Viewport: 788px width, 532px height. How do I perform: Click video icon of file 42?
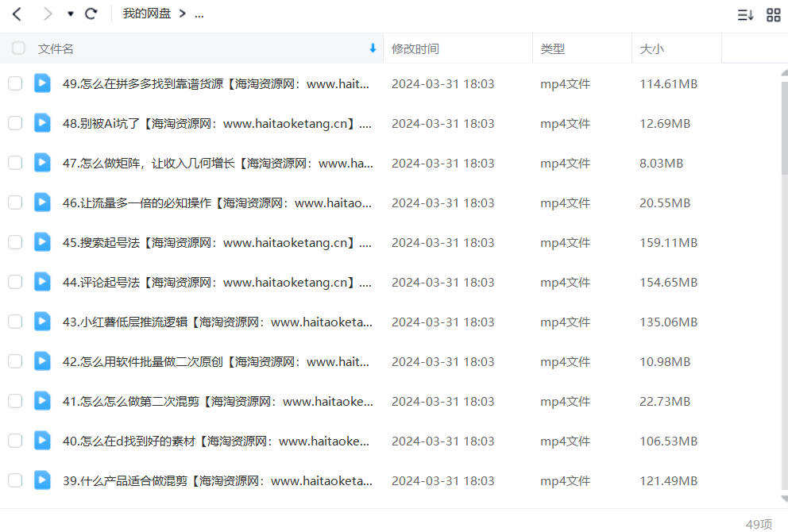[x=42, y=360]
